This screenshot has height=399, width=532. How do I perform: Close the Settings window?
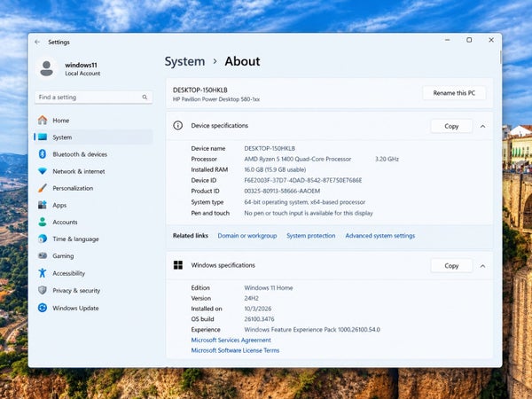tap(491, 40)
